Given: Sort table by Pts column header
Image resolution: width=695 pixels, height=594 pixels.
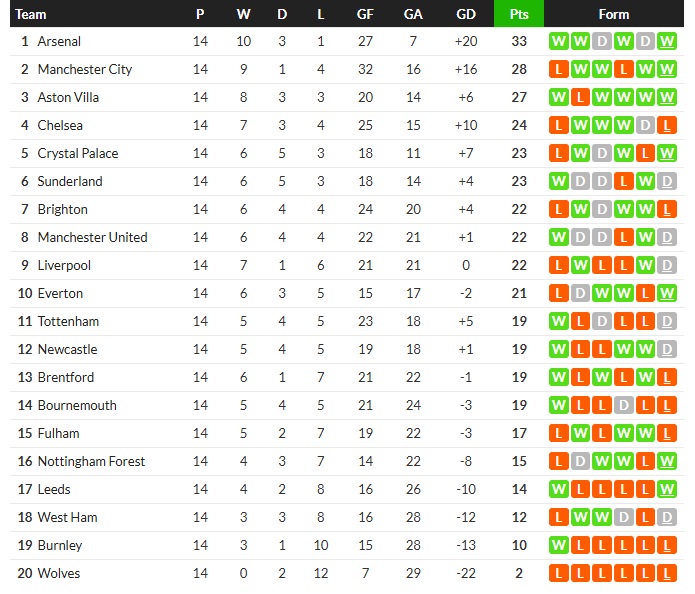Looking at the screenshot, I should pyautogui.click(x=519, y=14).
